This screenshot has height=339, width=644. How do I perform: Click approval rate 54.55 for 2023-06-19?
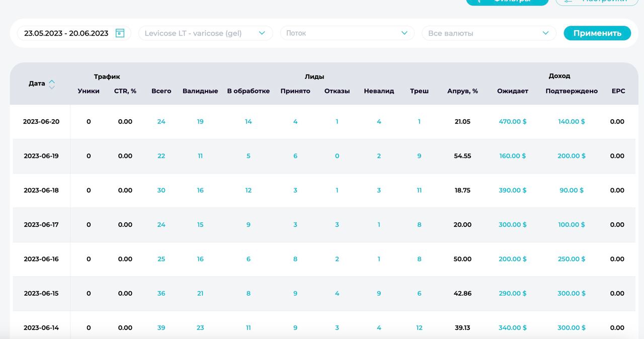pos(462,156)
